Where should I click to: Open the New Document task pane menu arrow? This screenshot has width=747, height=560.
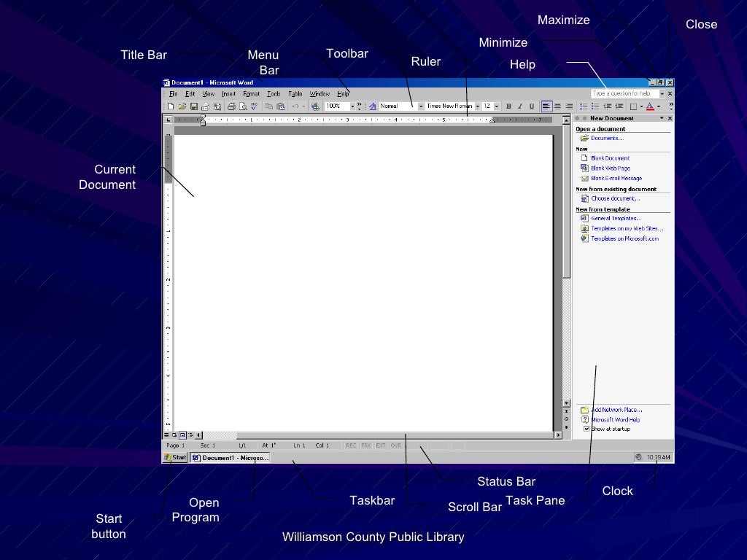pyautogui.click(x=662, y=118)
